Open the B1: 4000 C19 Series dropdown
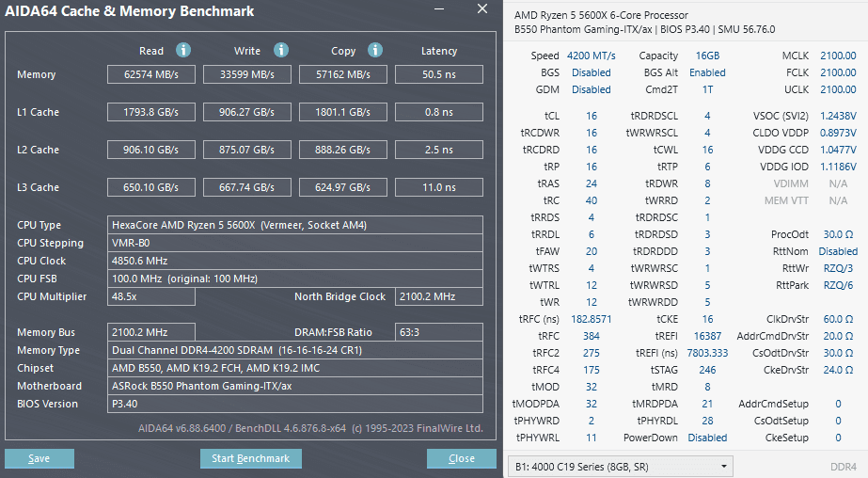 [x=620, y=466]
